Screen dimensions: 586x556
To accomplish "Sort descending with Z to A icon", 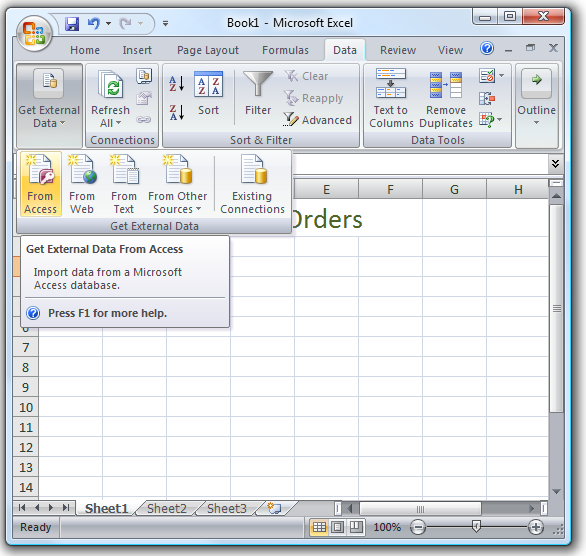I will click(176, 112).
